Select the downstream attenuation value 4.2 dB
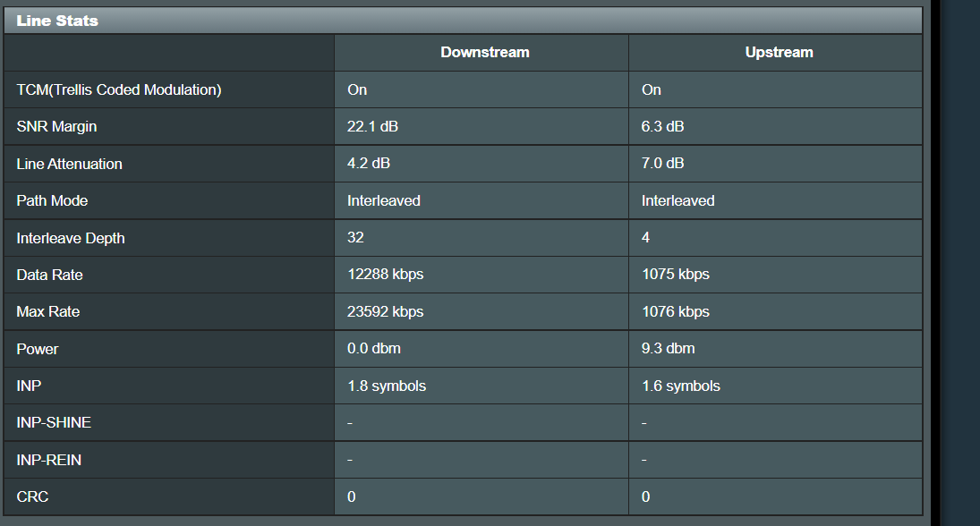 point(369,165)
